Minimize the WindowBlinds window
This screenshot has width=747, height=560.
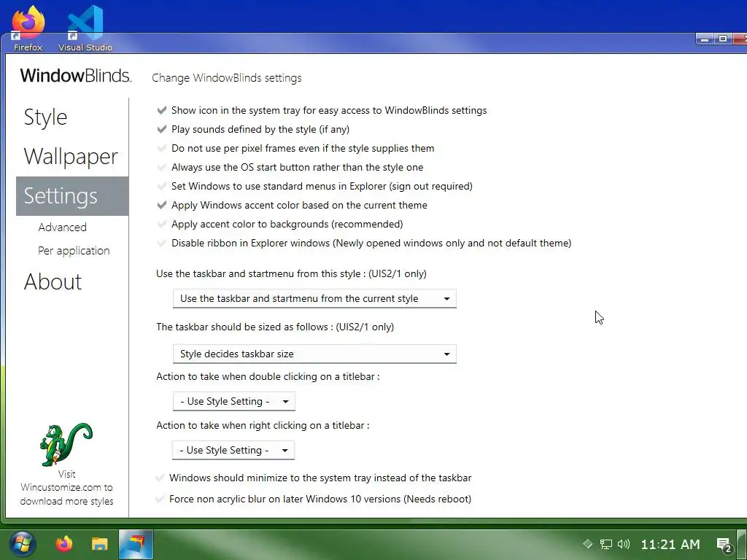click(x=705, y=39)
